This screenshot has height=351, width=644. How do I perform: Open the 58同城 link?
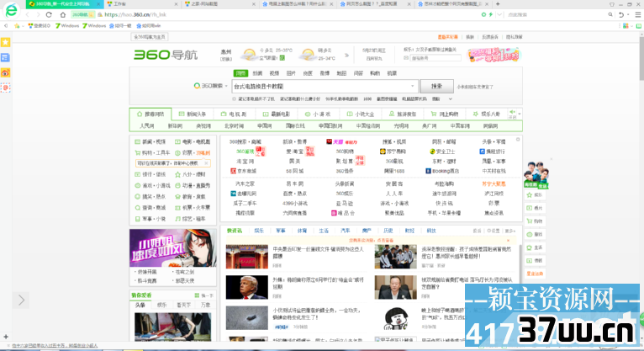tap(294, 171)
